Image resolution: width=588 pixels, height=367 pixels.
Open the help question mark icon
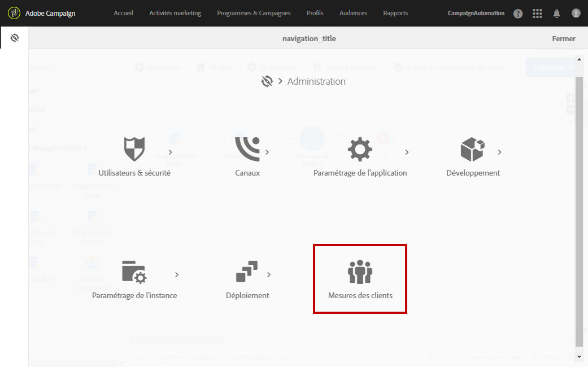pos(518,14)
